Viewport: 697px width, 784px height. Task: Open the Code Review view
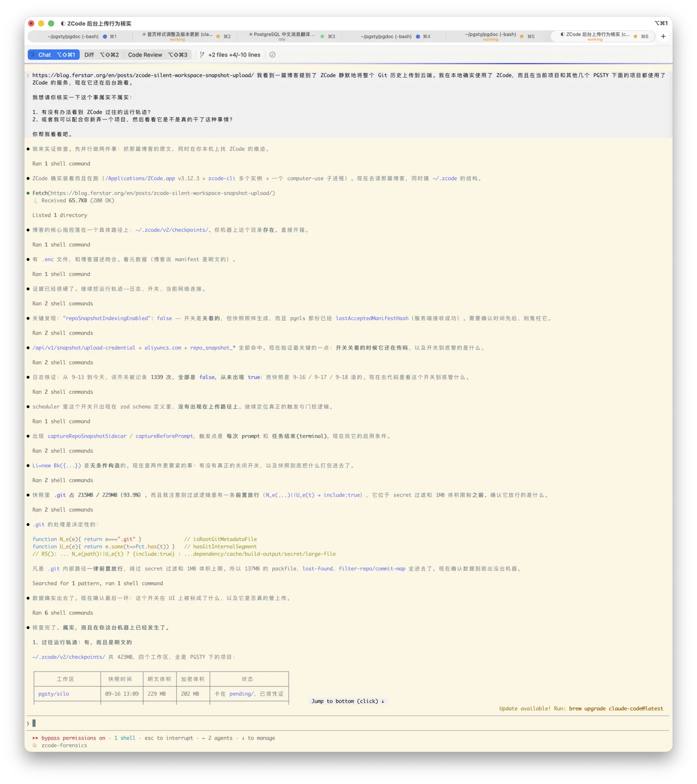(158, 55)
